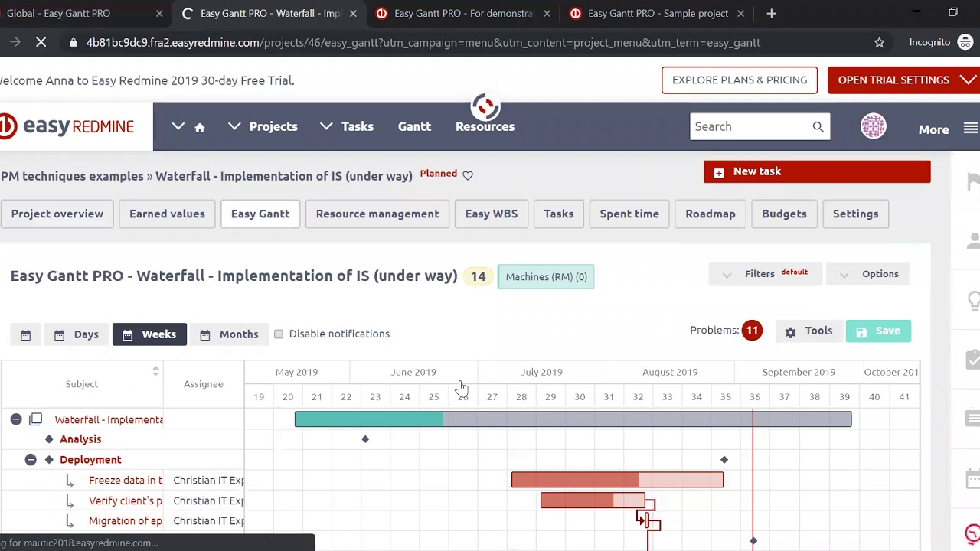
Task: Switch Gantt zoom to Months
Action: coord(229,334)
